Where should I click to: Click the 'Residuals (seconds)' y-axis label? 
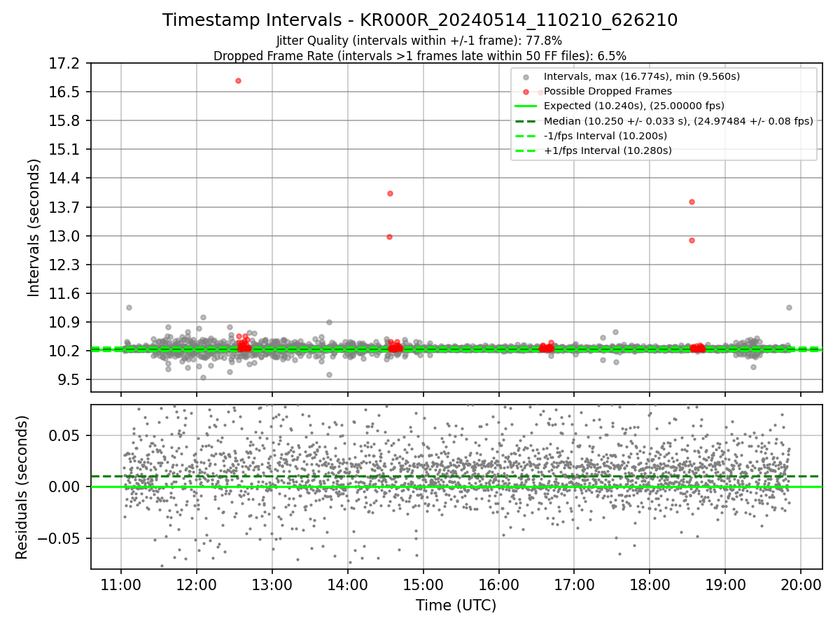point(22,487)
